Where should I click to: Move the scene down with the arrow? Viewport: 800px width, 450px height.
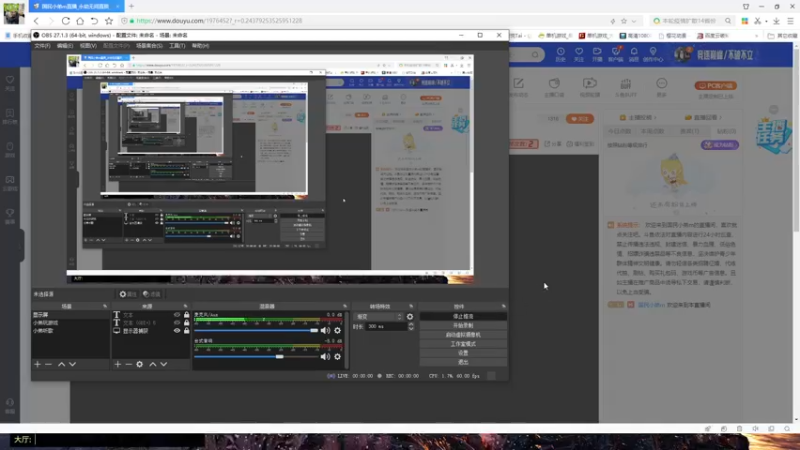point(72,364)
